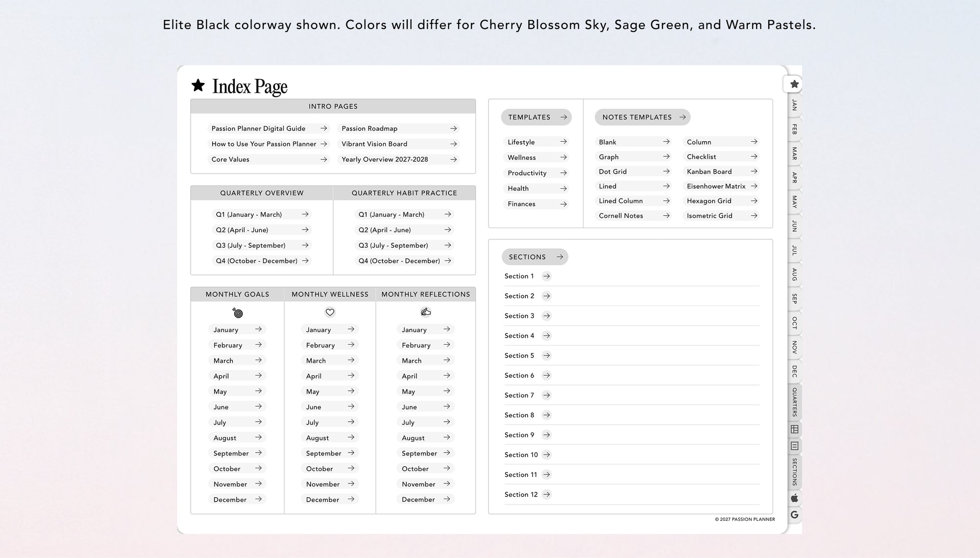The height and width of the screenshot is (558, 980).
Task: Click the Monthly Wellness heart icon
Action: [x=330, y=312]
